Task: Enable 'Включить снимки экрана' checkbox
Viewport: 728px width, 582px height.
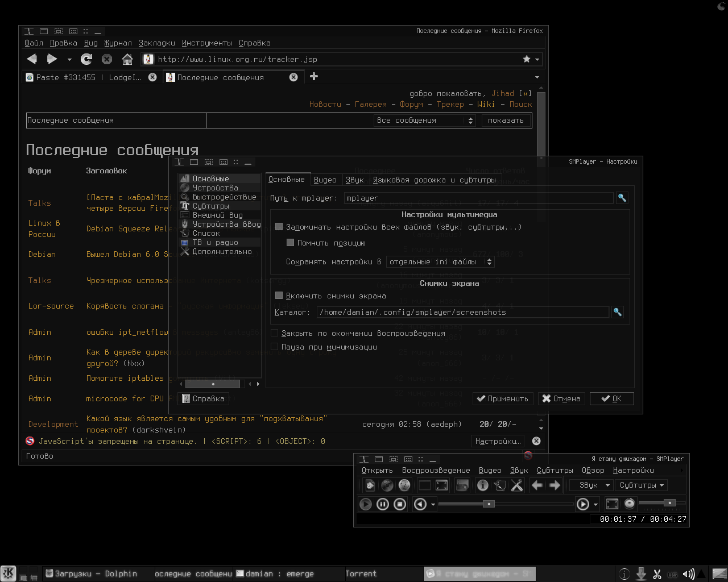Action: 279,296
